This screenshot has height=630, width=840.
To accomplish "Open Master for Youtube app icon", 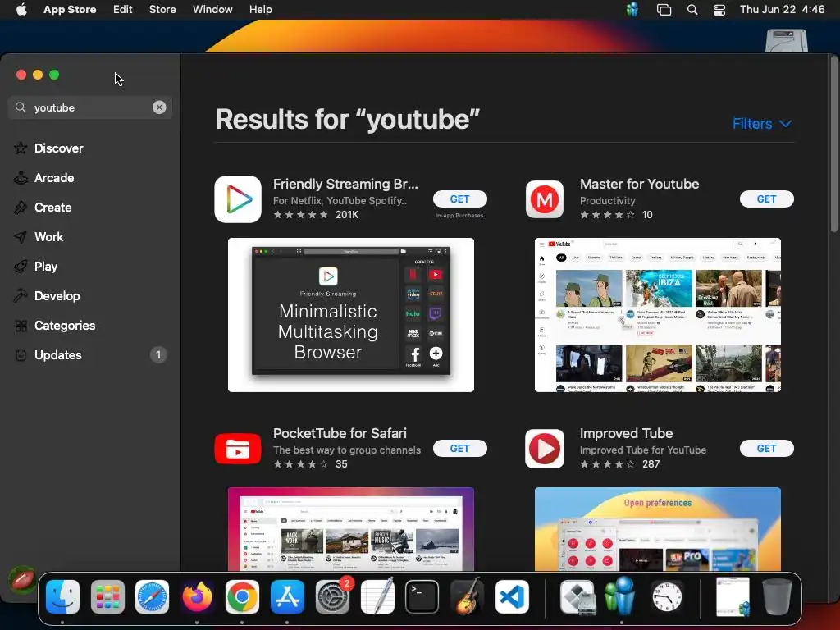I will pos(545,199).
